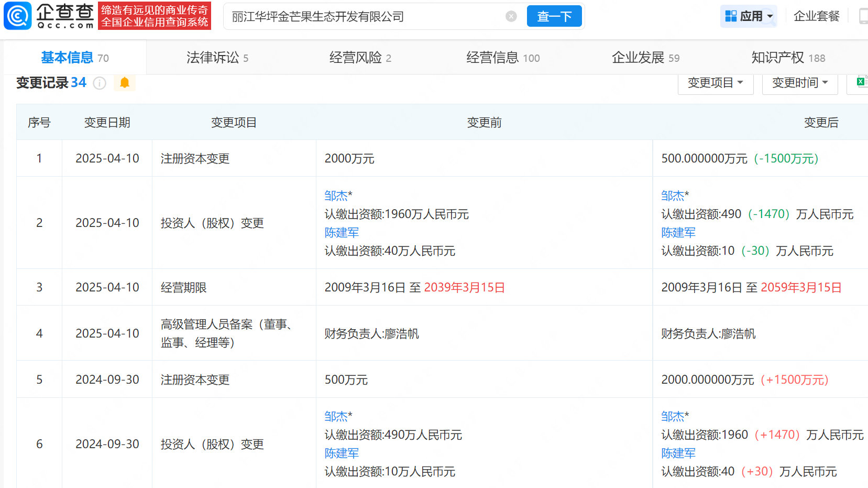Viewport: 868px width, 488px height.
Task: Click 认缴出资额:40万人民币元 in row 2
Action: pyautogui.click(x=390, y=251)
